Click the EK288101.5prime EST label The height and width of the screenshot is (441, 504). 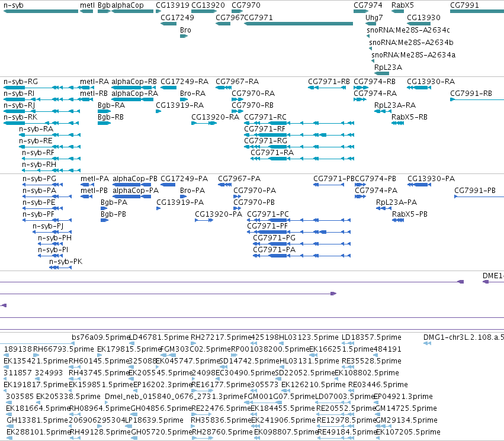pos(38,432)
